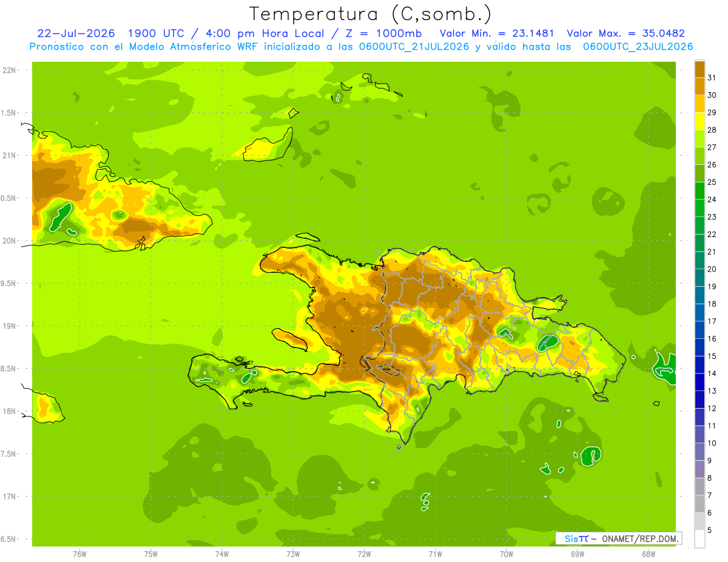The width and height of the screenshot is (728, 562).
Task: Click the legend value "10"
Action: pyautogui.click(x=712, y=443)
